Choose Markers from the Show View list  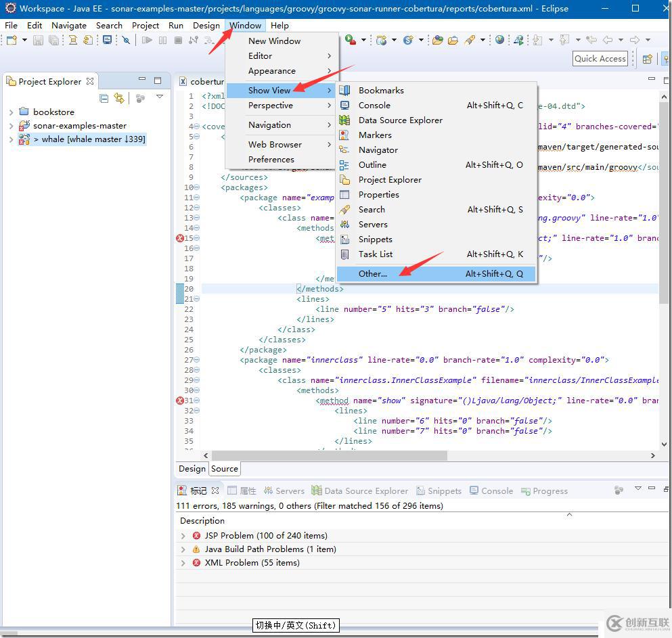[436, 135]
